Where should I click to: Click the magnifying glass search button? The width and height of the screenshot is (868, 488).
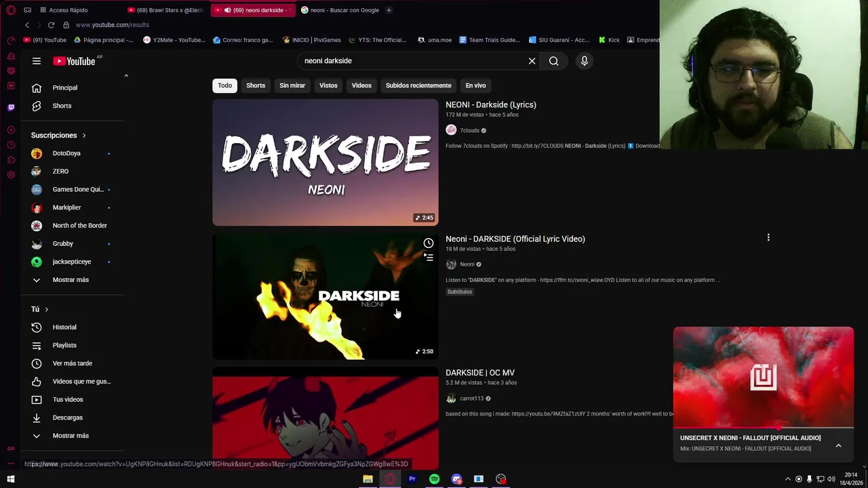[x=554, y=61]
